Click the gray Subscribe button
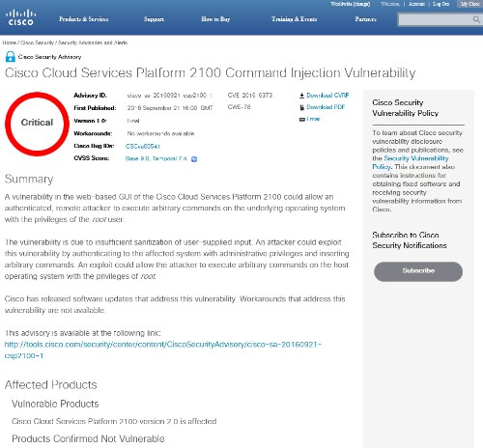The image size is (483, 448). pos(418,271)
